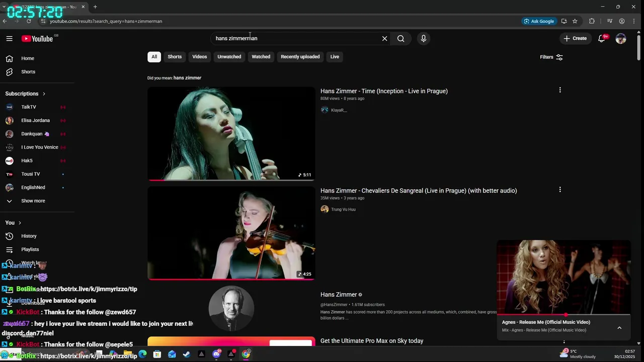Image resolution: width=644 pixels, height=362 pixels.
Task: Open the Chevaliers De Sangreal video thumbnail
Action: coord(231,233)
